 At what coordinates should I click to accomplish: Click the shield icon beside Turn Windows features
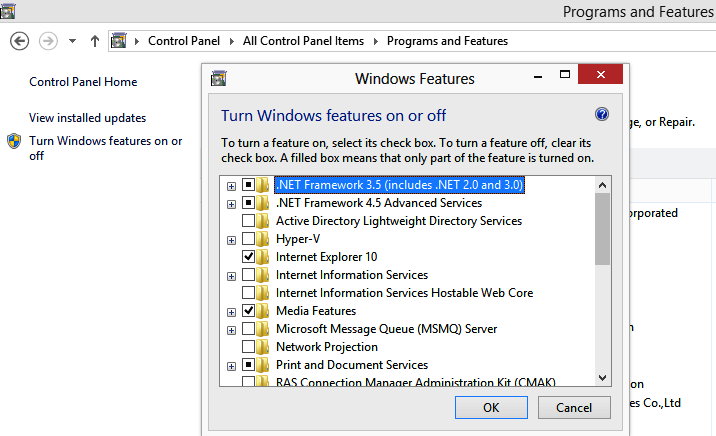pos(14,141)
